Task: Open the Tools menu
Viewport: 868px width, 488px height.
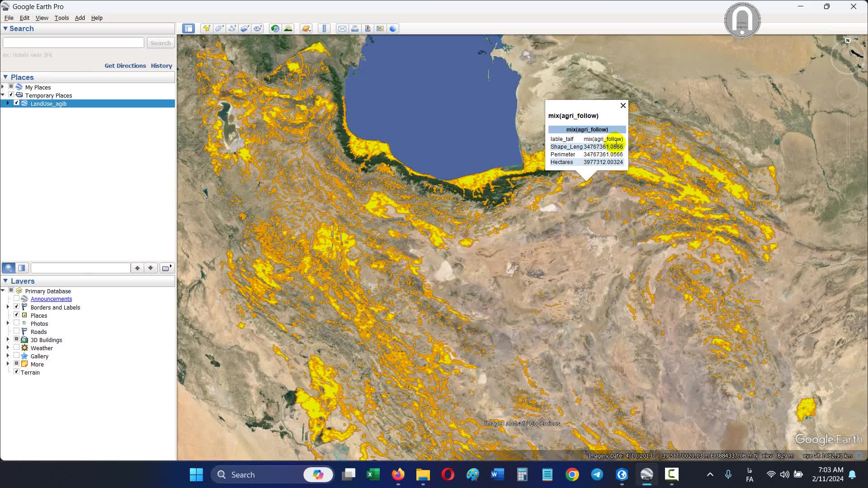Action: click(x=61, y=18)
